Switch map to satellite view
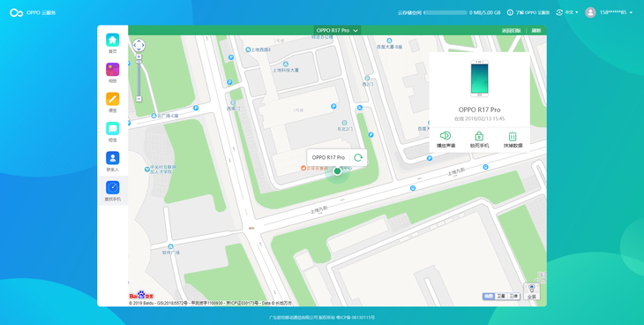This screenshot has height=325, width=644. coord(501,296)
